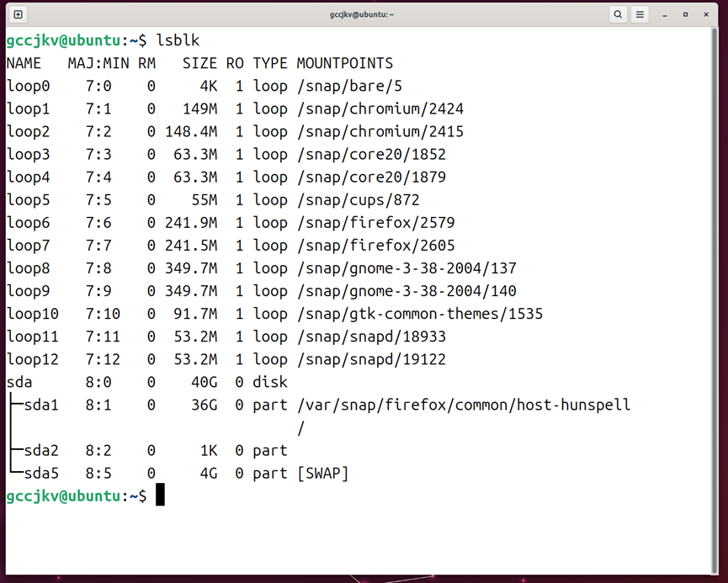
Task: Maximize the terminal window
Action: coord(685,14)
